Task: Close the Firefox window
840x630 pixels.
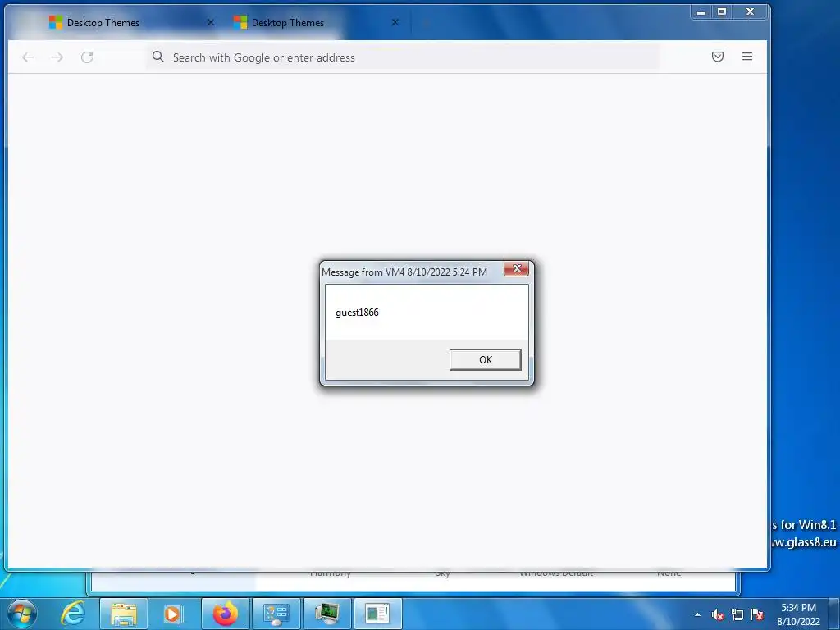Action: pyautogui.click(x=751, y=11)
